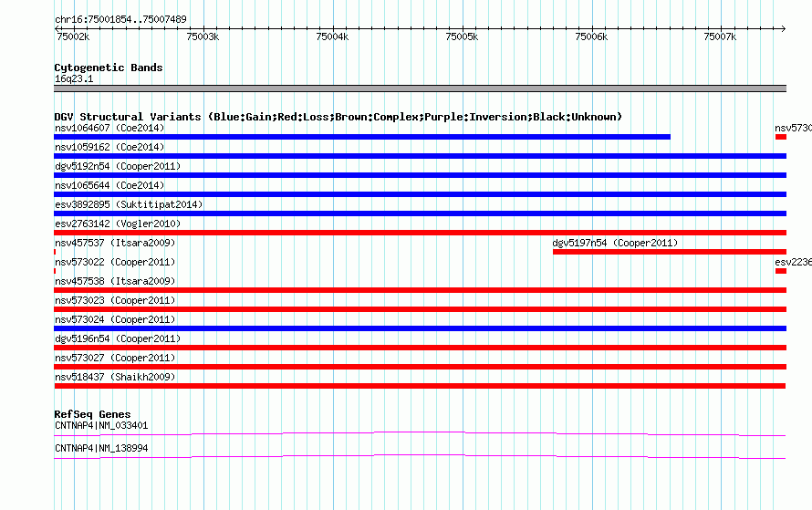Click the 75007k ruler tick label
This screenshot has height=510, width=812.
[720, 36]
